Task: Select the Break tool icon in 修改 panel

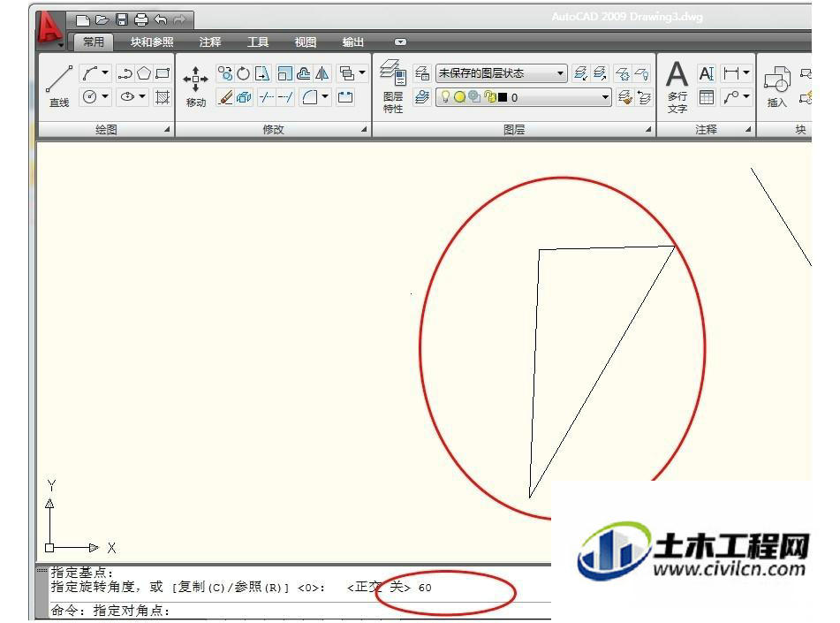Action: [345, 97]
